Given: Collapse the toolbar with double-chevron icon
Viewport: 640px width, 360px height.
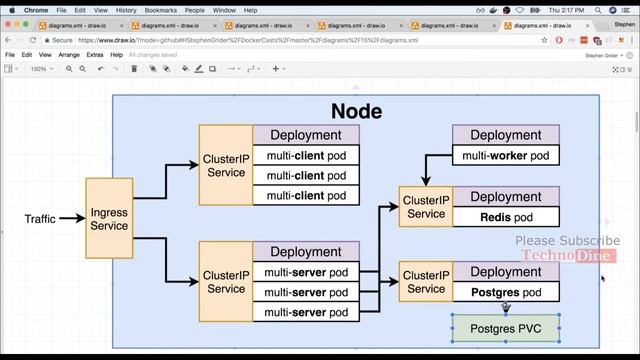Looking at the screenshot, I should [630, 70].
